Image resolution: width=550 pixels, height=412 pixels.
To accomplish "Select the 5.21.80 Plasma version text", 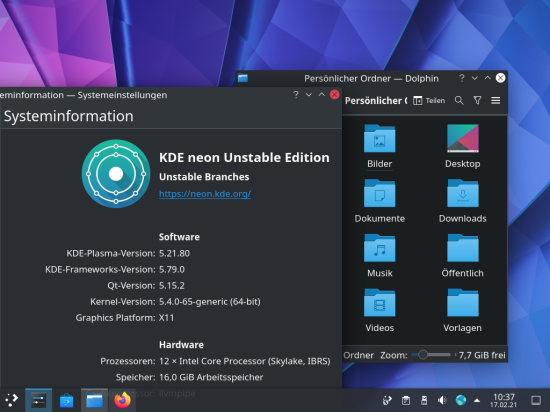I will (174, 253).
